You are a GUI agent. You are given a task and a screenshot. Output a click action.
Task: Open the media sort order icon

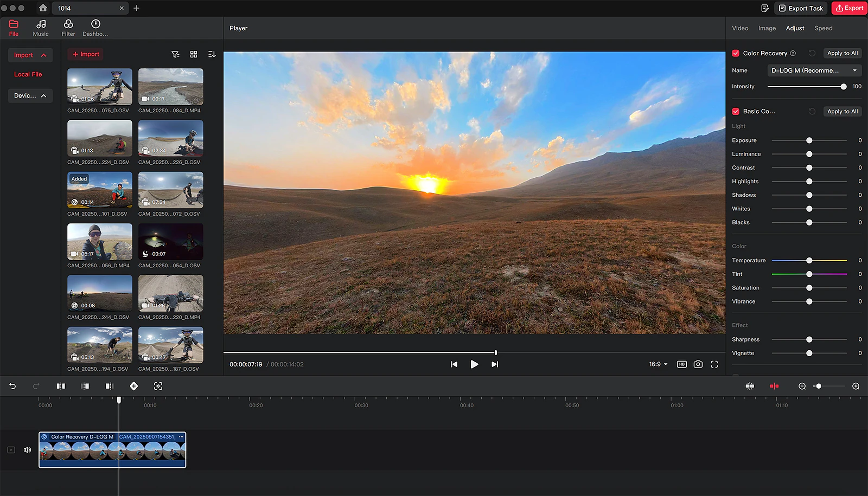click(212, 54)
